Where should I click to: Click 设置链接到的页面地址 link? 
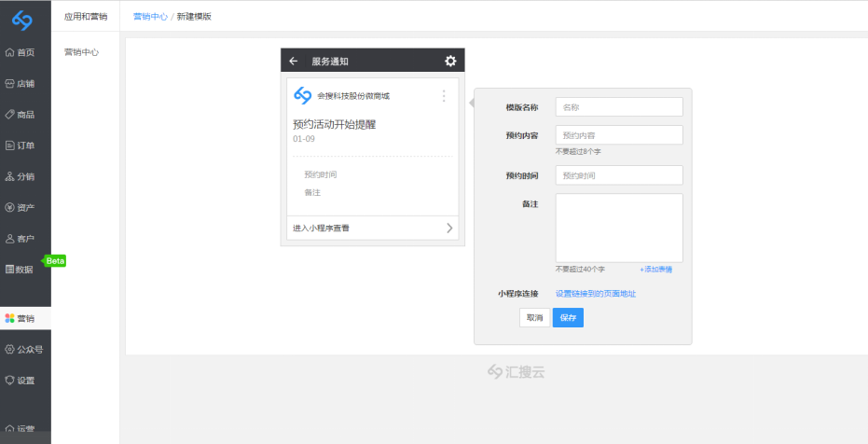coord(596,294)
